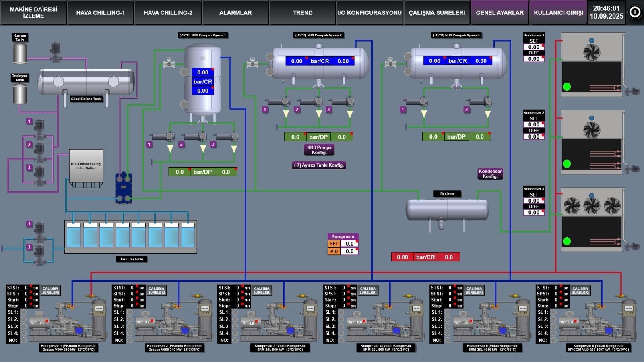Click NH3 pump 2 under Ayırıcı 3
The height and width of the screenshot is (362, 644).
coord(480,102)
